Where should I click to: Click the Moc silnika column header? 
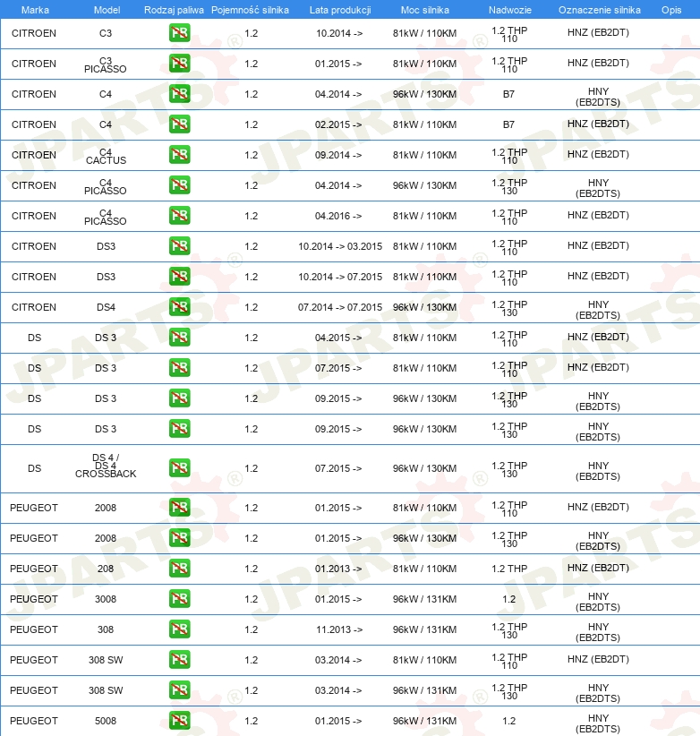424,10
